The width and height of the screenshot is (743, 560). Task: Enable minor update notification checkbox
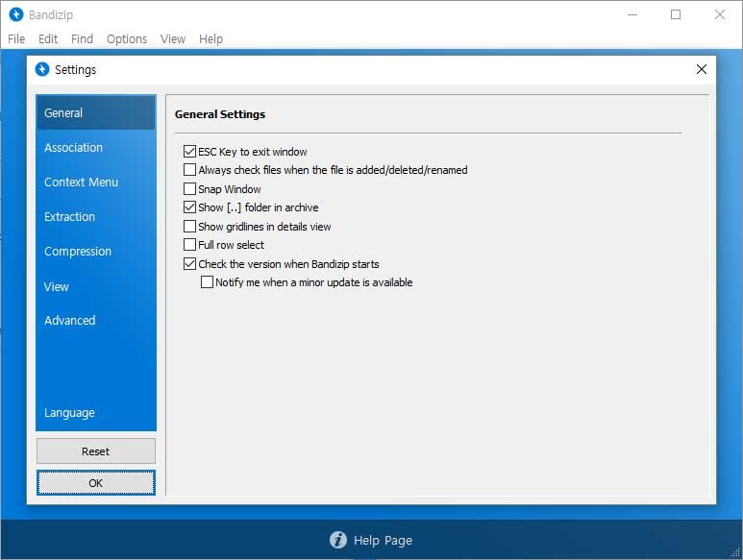point(207,282)
